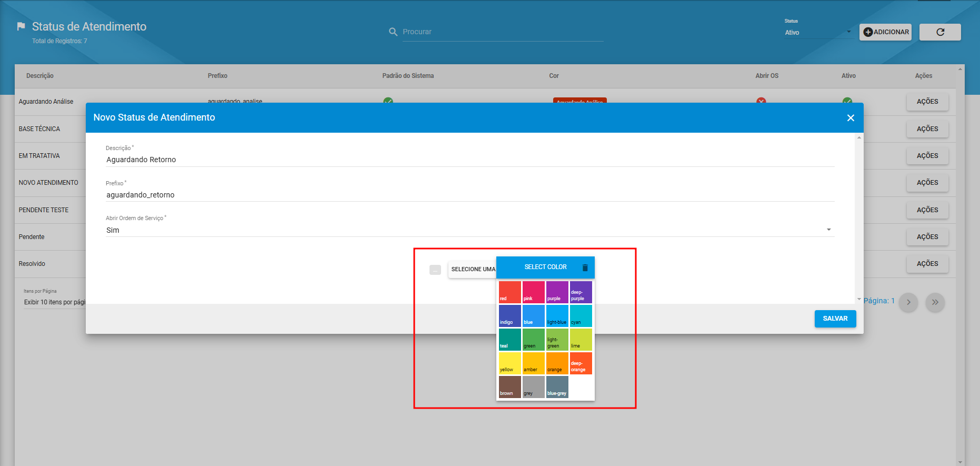980x466 pixels.
Task: Sort by Cor column header
Action: point(554,76)
